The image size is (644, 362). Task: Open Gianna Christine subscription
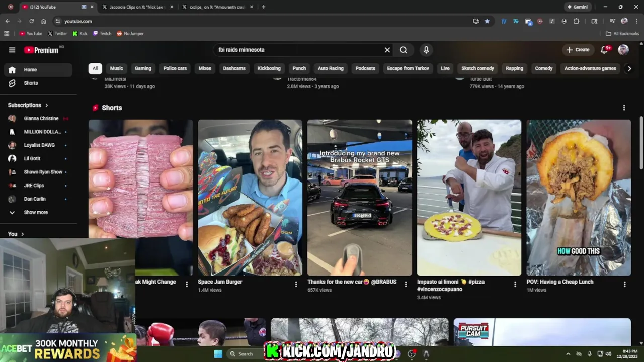[x=39, y=119]
